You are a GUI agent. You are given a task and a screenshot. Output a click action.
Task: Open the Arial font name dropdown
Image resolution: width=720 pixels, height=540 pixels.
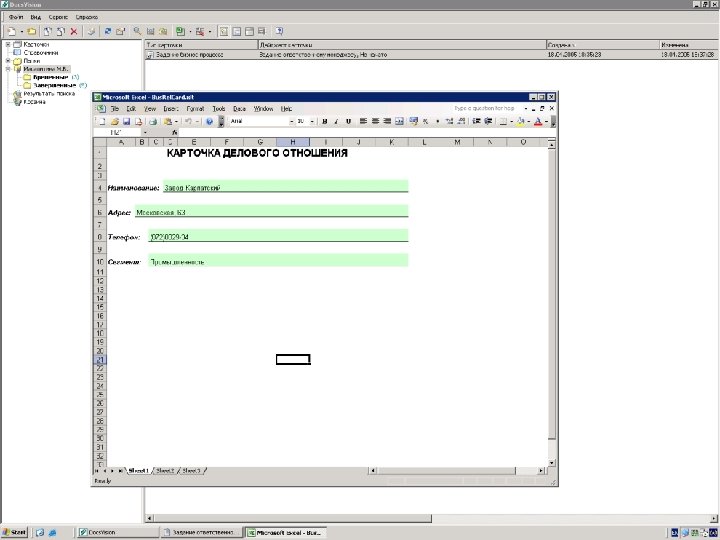[x=291, y=121]
